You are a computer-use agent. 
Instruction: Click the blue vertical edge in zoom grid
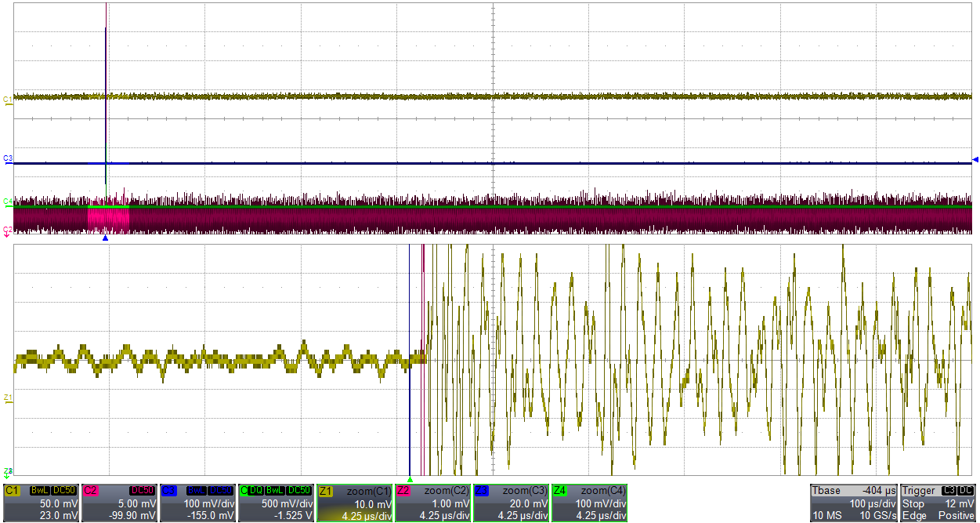[x=410, y=359]
